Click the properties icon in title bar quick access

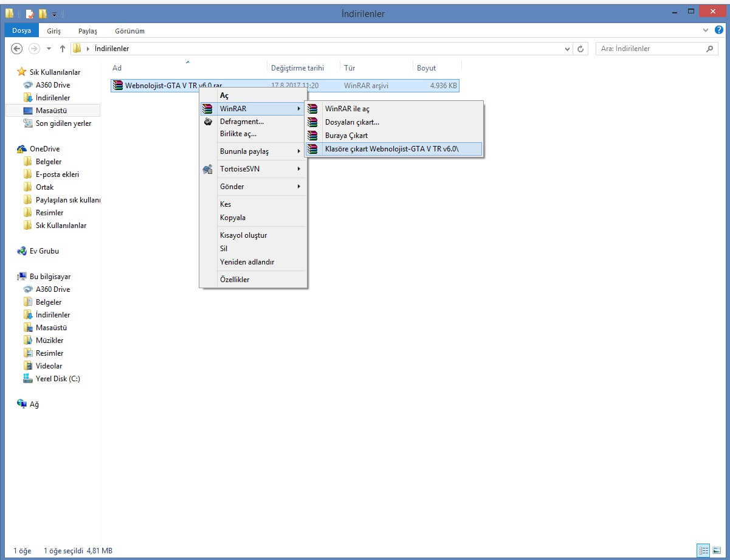29,13
